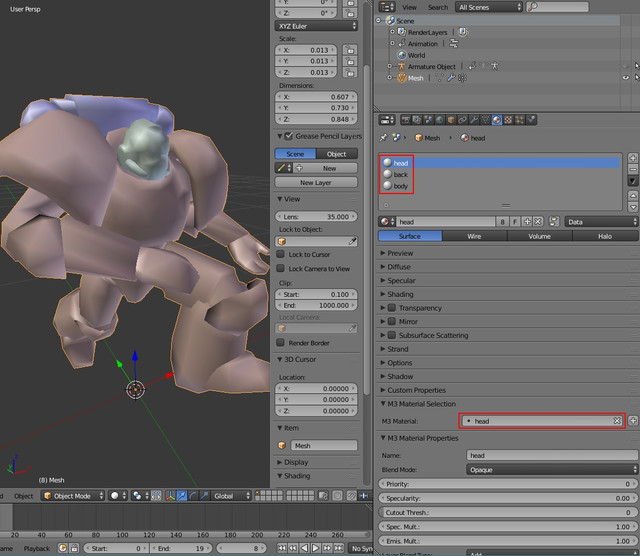Open the Render Layers properties tab
640x556 pixels.
tap(417, 120)
